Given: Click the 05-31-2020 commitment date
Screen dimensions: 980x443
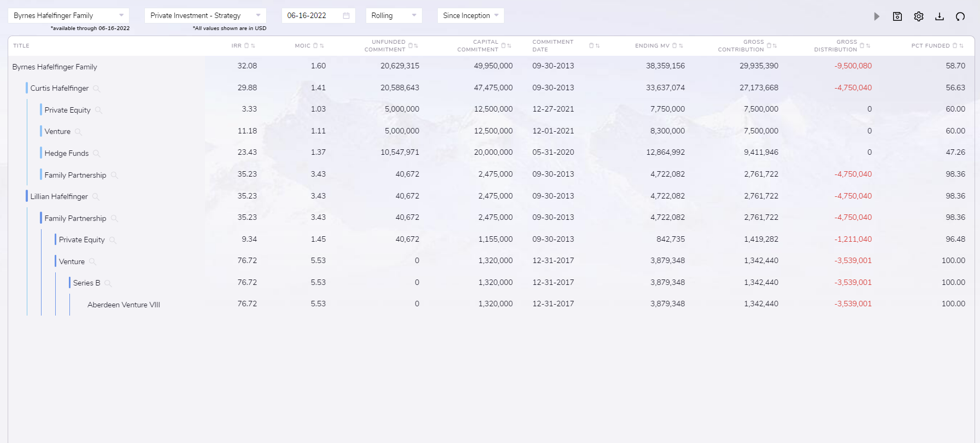Looking at the screenshot, I should (553, 152).
